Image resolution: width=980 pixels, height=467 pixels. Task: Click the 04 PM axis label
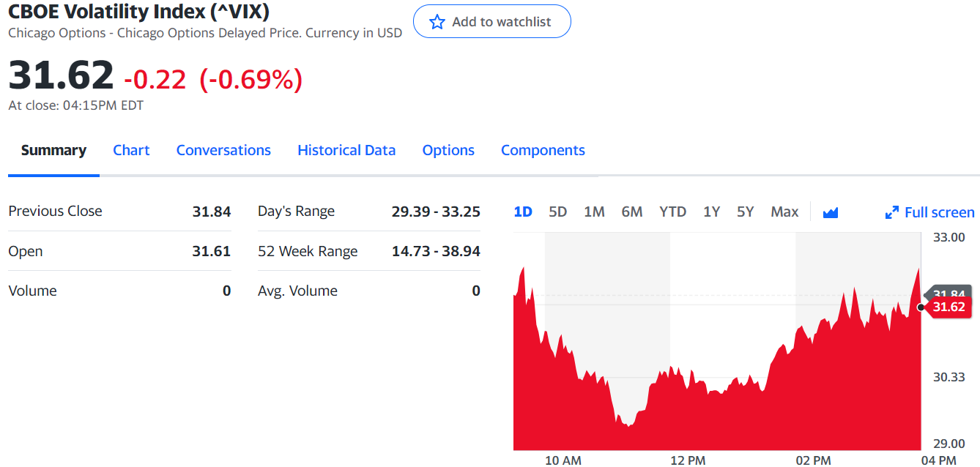click(938, 460)
